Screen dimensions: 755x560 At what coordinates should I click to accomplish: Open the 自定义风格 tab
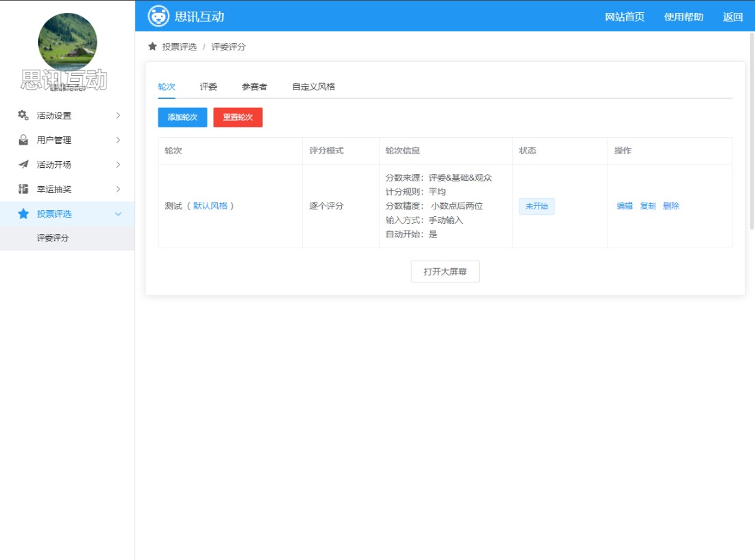(313, 87)
